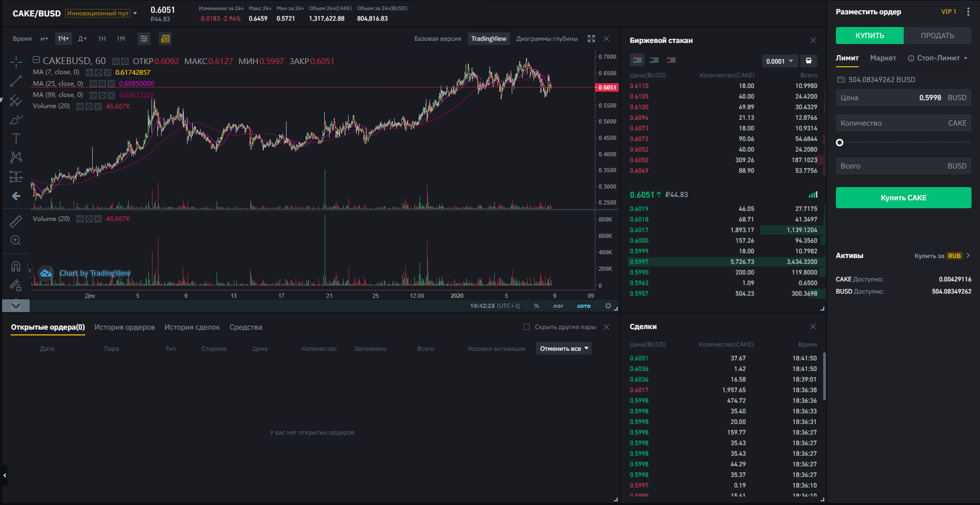The image size is (980, 505).
Task: Collapse the chart's left drawing toolbar
Action: (30, 270)
